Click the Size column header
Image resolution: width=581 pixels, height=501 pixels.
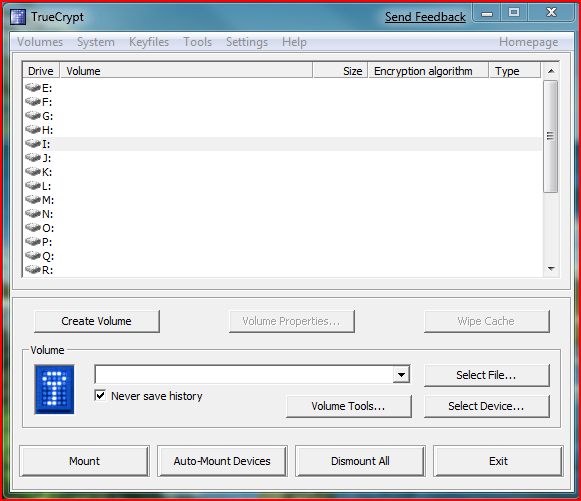point(341,71)
